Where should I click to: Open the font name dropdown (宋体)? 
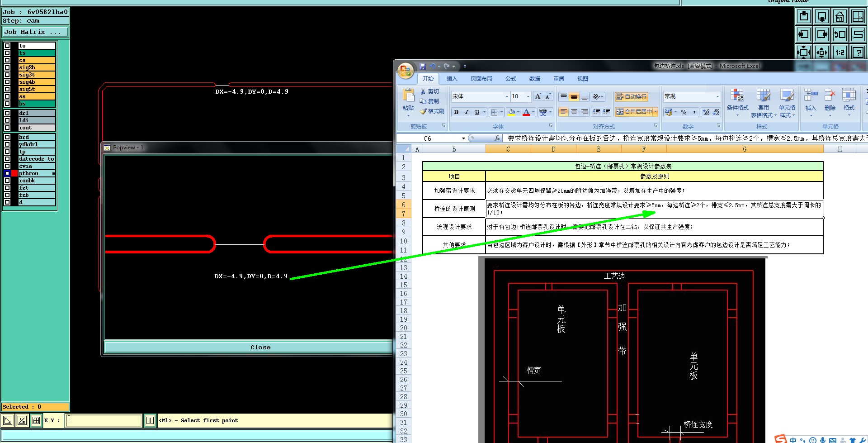[x=506, y=96]
